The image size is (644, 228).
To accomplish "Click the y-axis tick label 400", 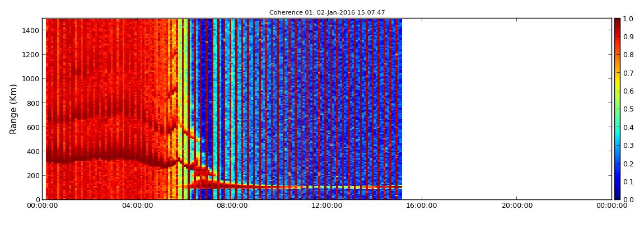I will 33,151.
